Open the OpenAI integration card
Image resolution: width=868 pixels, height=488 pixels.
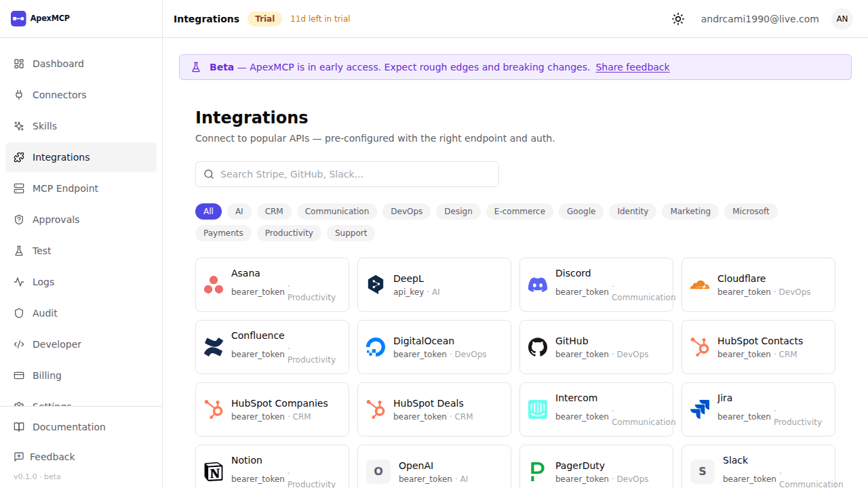434,468
